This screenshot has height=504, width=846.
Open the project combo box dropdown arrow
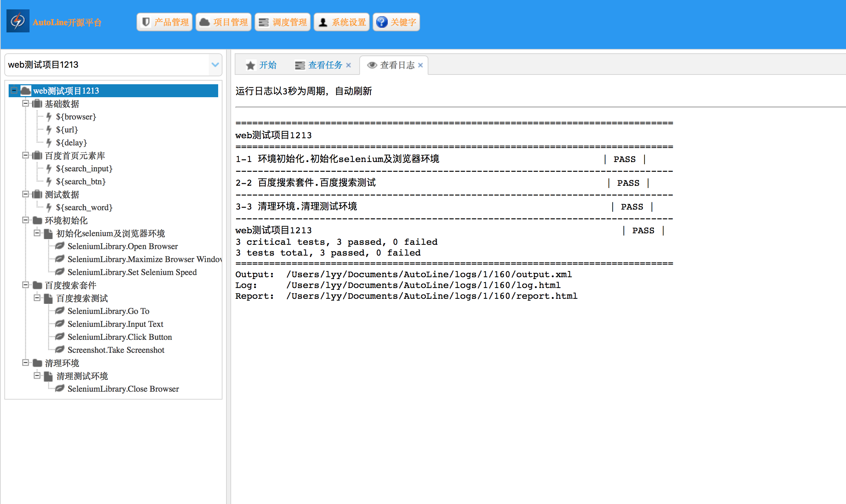[215, 65]
